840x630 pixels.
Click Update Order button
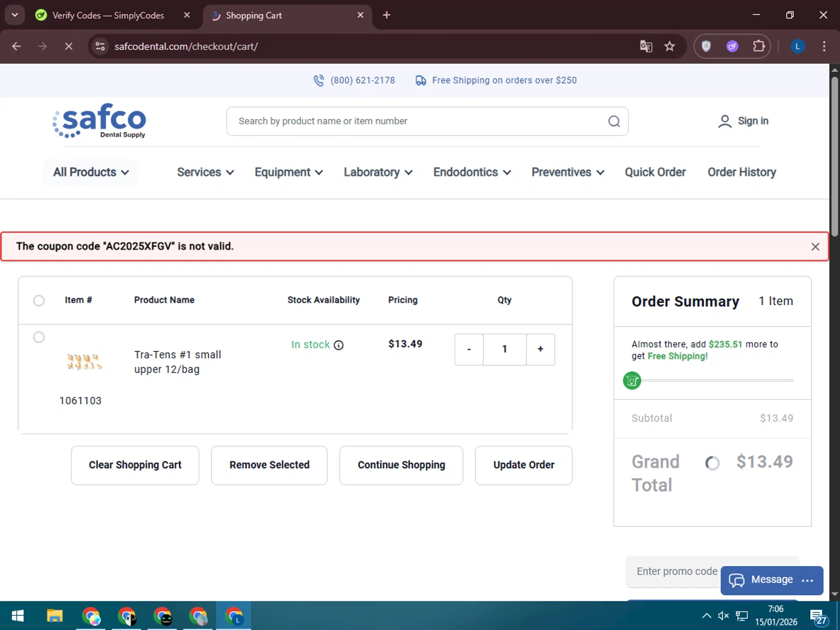click(524, 465)
